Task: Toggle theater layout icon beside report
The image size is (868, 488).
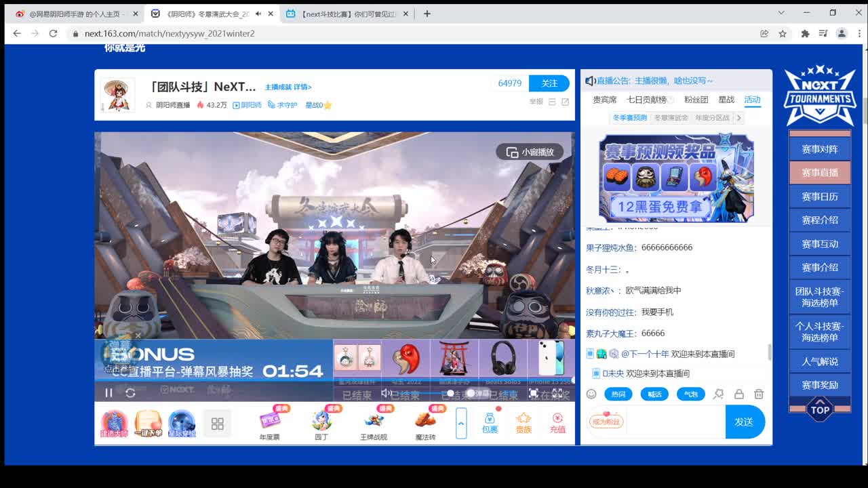Action: click(x=552, y=102)
